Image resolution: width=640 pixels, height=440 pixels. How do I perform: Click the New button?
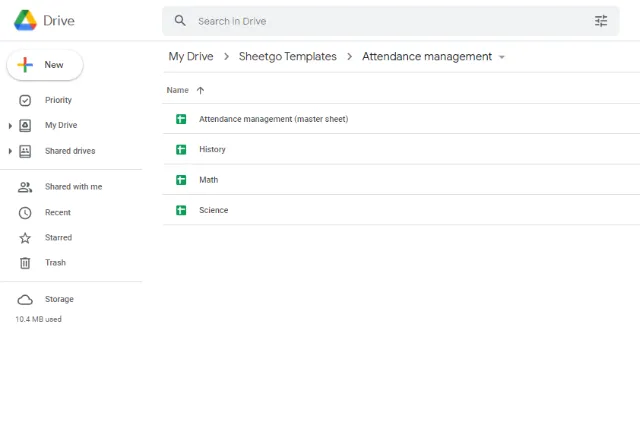(x=45, y=65)
